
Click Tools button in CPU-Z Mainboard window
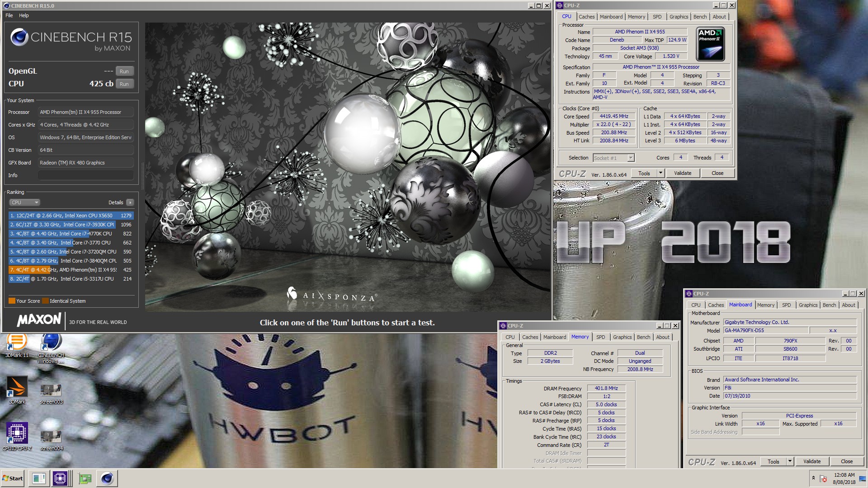pyautogui.click(x=774, y=461)
